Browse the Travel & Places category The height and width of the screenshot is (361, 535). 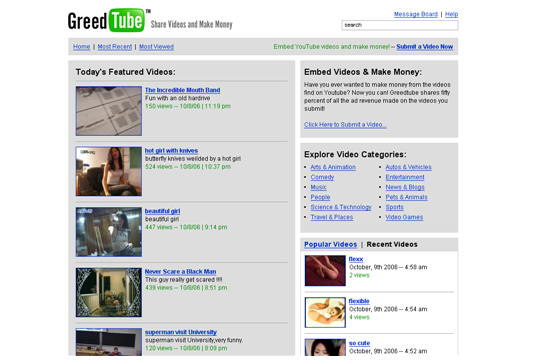pyautogui.click(x=332, y=217)
